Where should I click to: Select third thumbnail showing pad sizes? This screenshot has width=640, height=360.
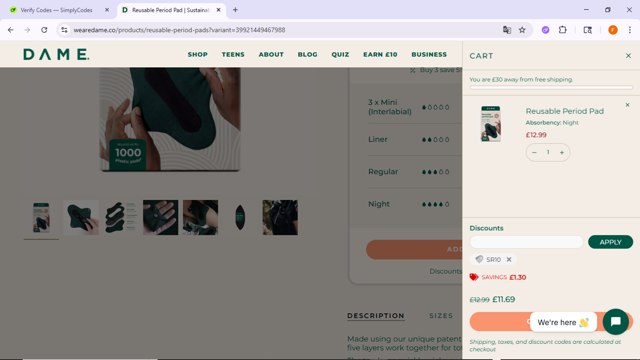(x=121, y=218)
